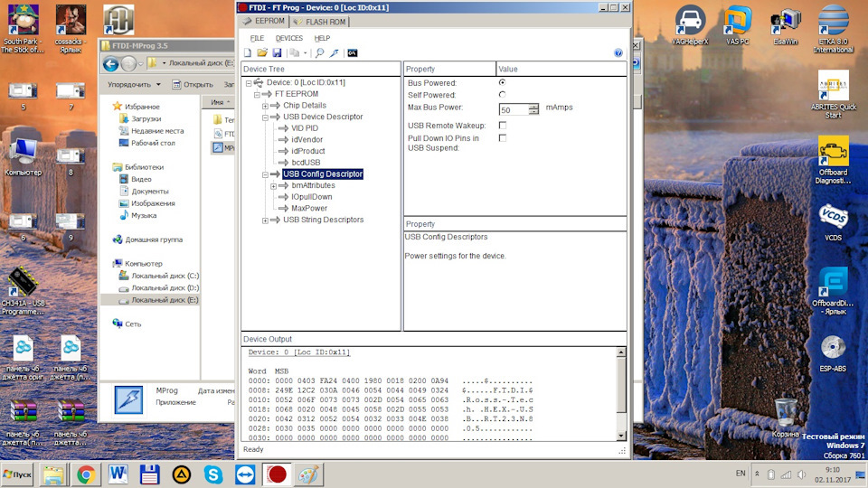Increase Max Bus Power with the up stepper arrow
Viewport: 868px width, 488px height.
point(533,107)
